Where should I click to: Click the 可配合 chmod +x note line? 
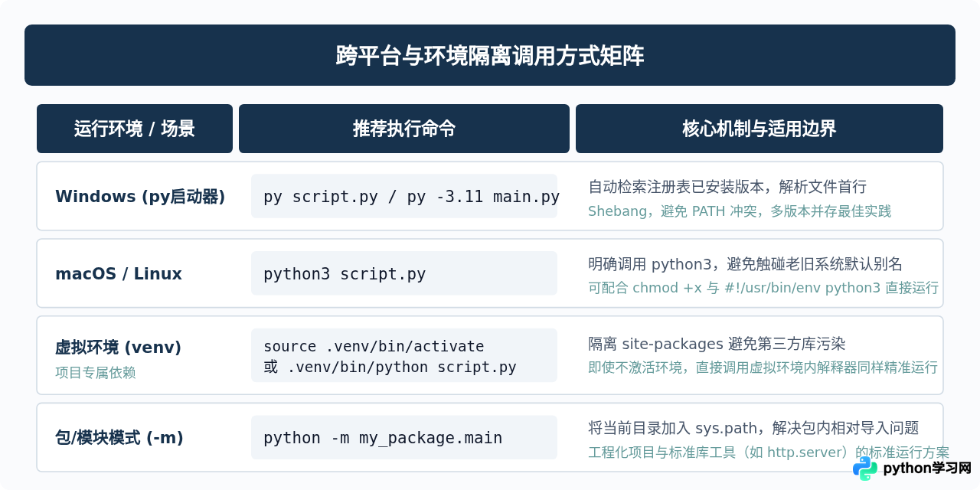(x=763, y=288)
